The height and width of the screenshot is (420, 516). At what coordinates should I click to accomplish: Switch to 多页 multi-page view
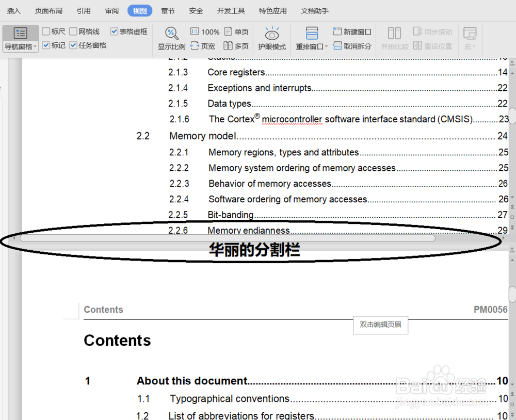[x=236, y=46]
